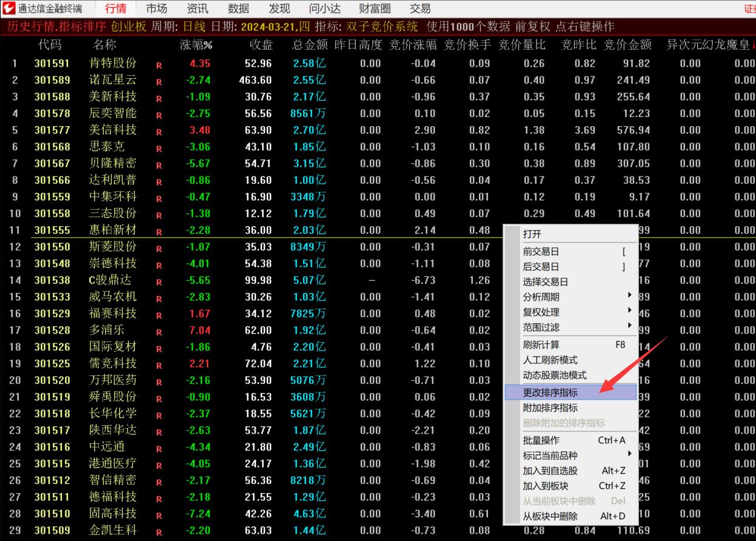
Task: Toggle 人工刷新模式 in the context menu
Action: tap(550, 360)
